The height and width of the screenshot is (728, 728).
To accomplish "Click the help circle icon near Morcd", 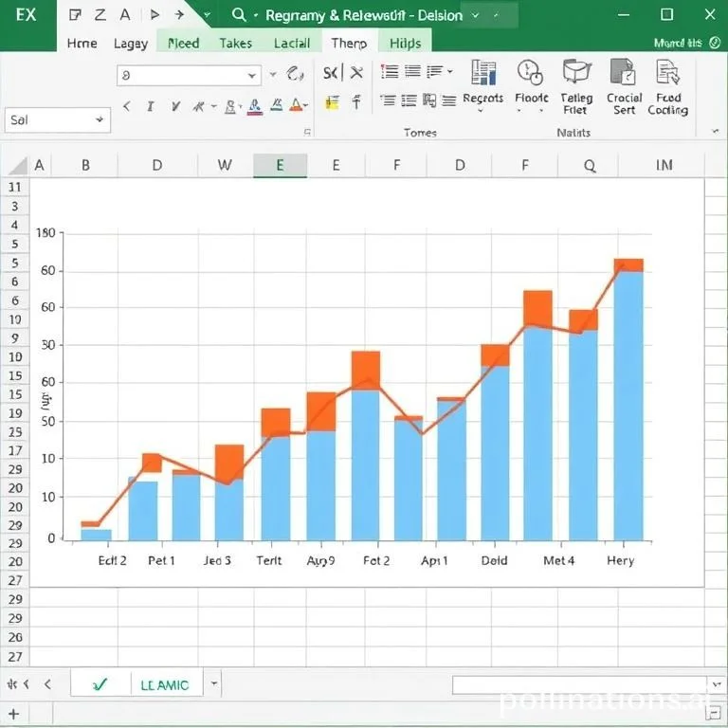I will [715, 43].
